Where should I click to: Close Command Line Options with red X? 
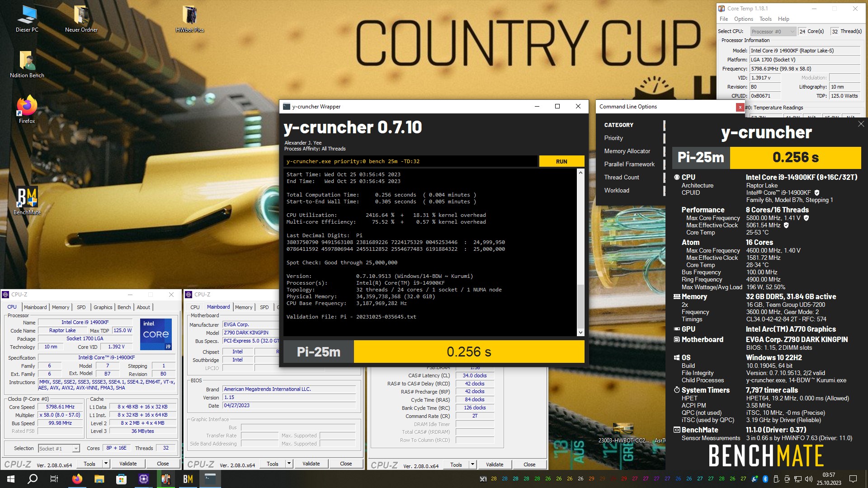coord(740,107)
